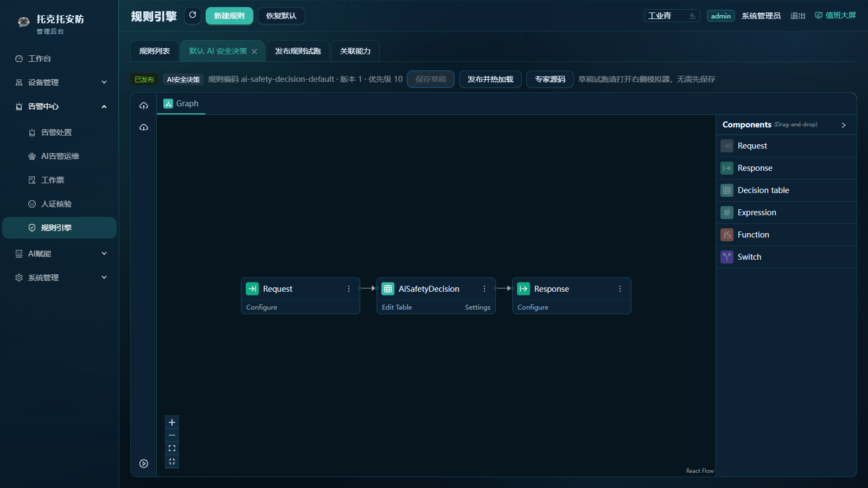The height and width of the screenshot is (488, 868).
Task: Click the Function JS icon
Action: click(x=727, y=235)
